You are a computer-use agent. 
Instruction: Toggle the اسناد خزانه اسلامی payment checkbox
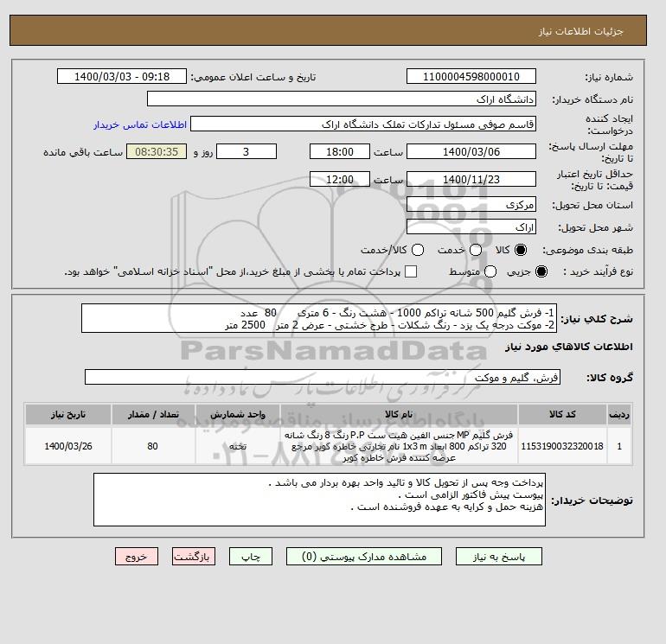point(411,271)
